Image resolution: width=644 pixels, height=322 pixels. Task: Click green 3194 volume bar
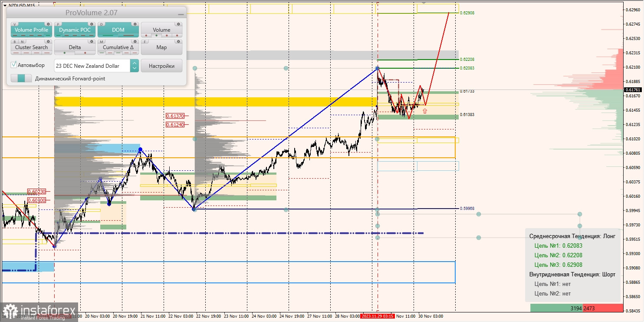557,308
